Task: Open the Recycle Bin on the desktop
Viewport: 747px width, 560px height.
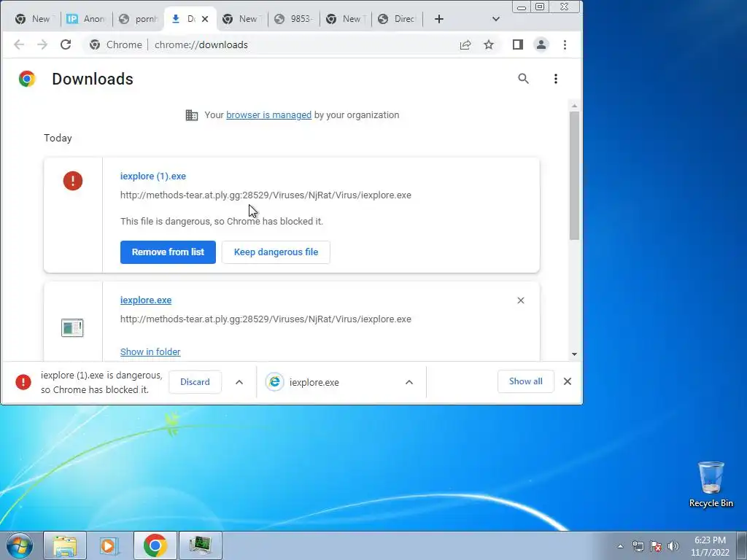Action: [x=711, y=484]
